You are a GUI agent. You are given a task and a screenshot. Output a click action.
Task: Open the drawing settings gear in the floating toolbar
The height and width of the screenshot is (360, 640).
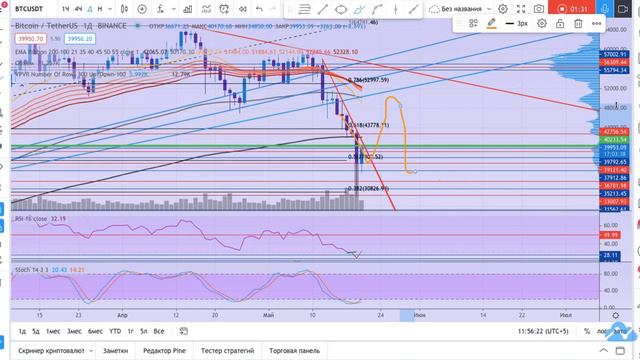point(542,24)
